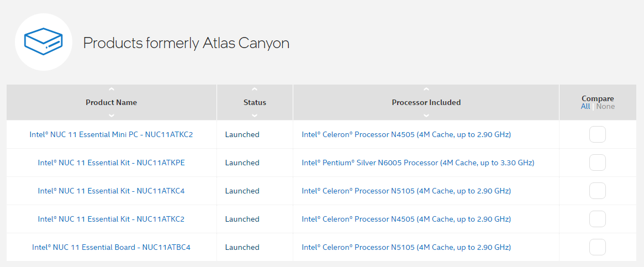
Task: Check compare box for NUC11ATKC2 Mini PC
Action: click(x=598, y=134)
